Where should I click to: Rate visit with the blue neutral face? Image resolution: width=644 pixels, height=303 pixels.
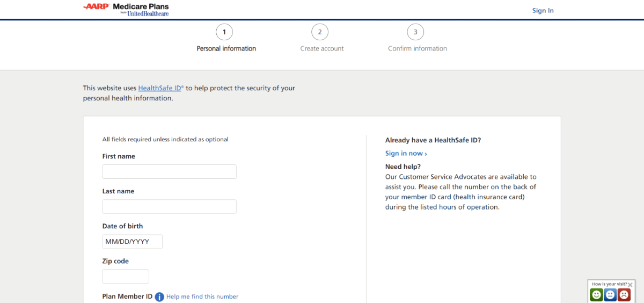click(610, 294)
